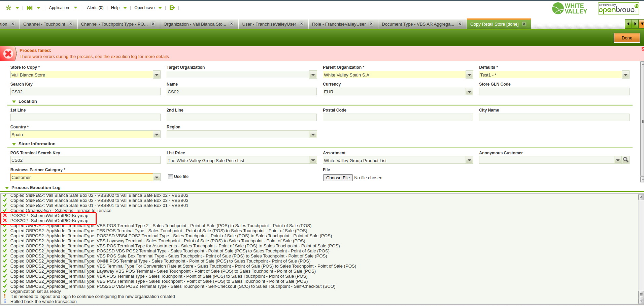Collapse the Location section
644x306 pixels.
[14, 101]
